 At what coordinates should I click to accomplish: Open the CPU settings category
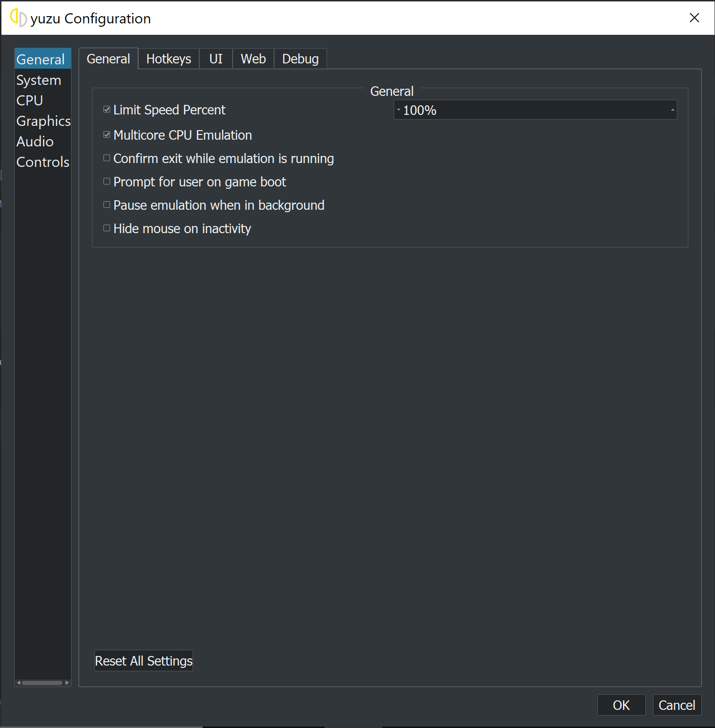click(x=43, y=101)
